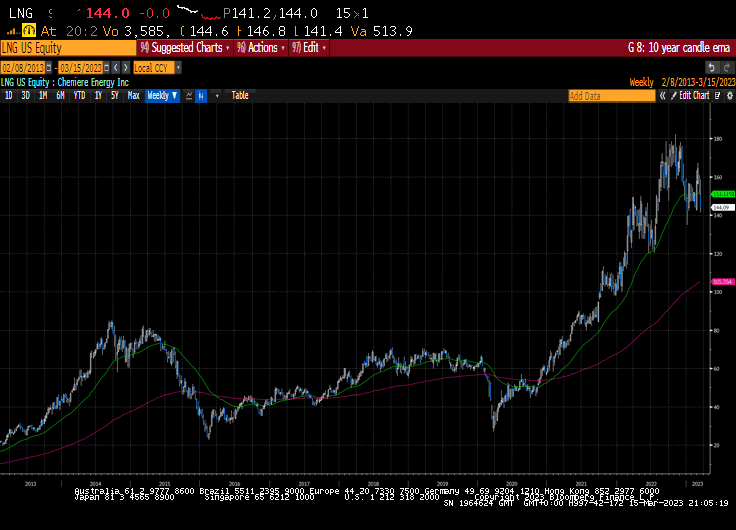
Task: Select the 5Y range tab
Action: (115, 96)
